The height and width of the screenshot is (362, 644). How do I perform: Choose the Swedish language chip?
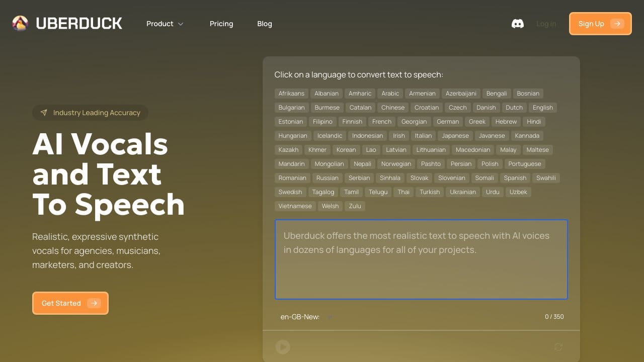(x=290, y=192)
